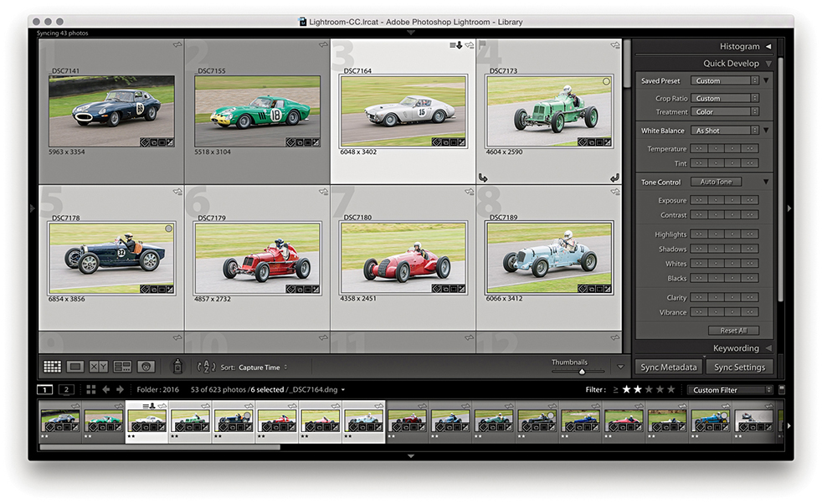This screenshot has height=504, width=822.
Task: Expand the Histogram panel
Action: coord(768,47)
